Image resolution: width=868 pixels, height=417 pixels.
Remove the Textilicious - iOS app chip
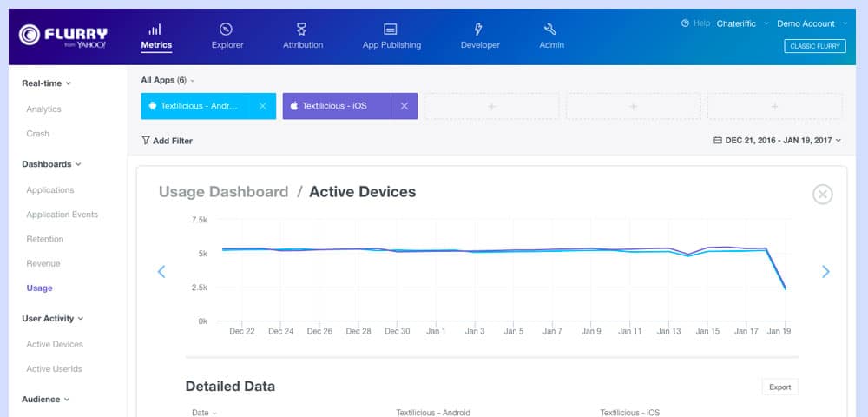(404, 106)
